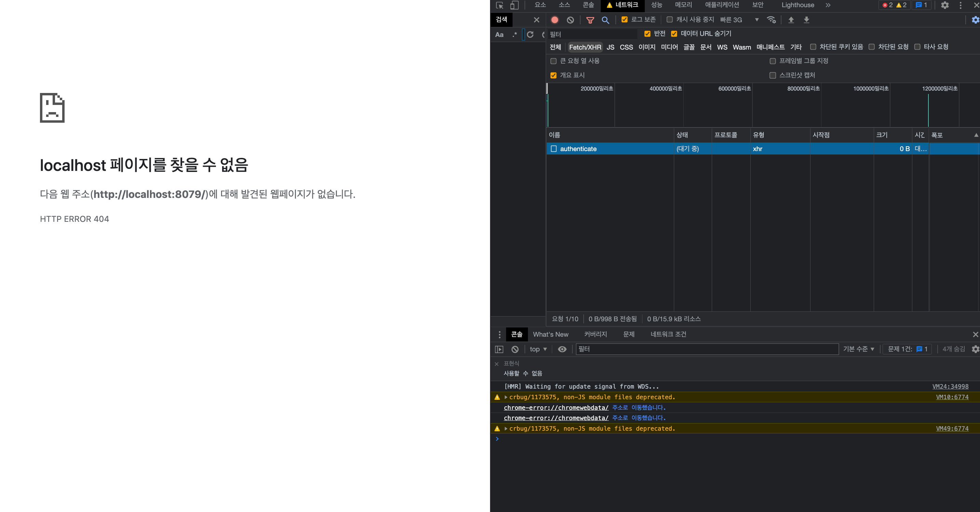Enable the 스크린샷 캡처 checkbox
This screenshot has width=980, height=512.
click(x=772, y=76)
